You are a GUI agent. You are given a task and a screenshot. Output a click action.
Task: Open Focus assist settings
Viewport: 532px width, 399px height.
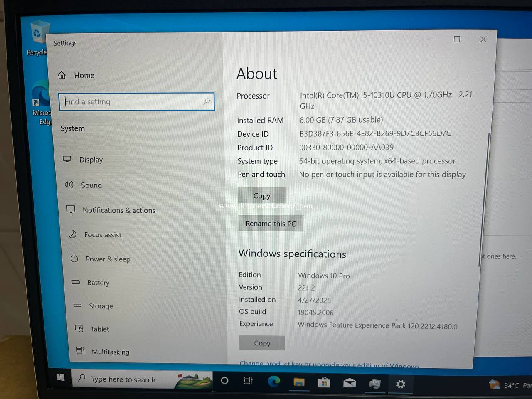[95, 235]
